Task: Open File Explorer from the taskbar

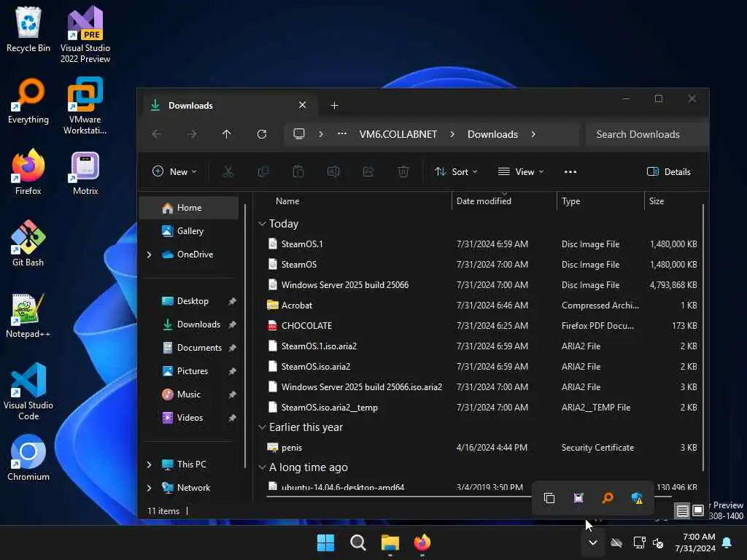Action: 390,542
